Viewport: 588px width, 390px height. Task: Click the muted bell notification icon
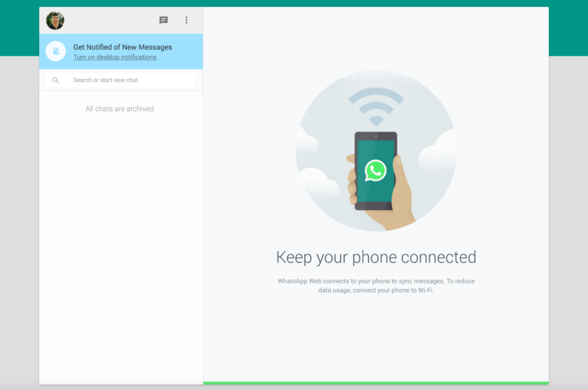pos(55,51)
